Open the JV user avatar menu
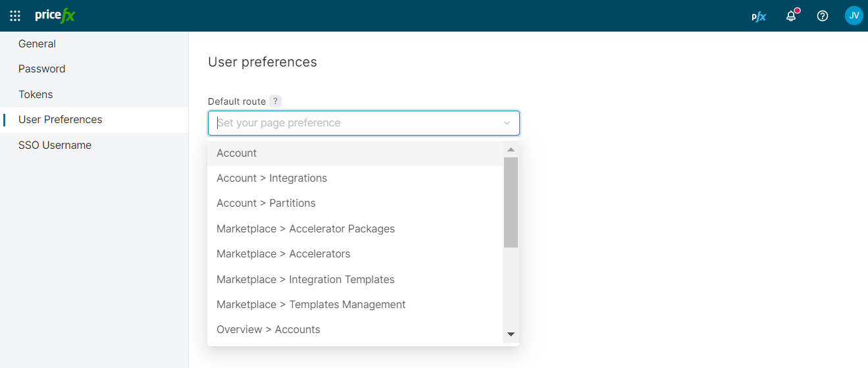The height and width of the screenshot is (368, 868). point(854,16)
